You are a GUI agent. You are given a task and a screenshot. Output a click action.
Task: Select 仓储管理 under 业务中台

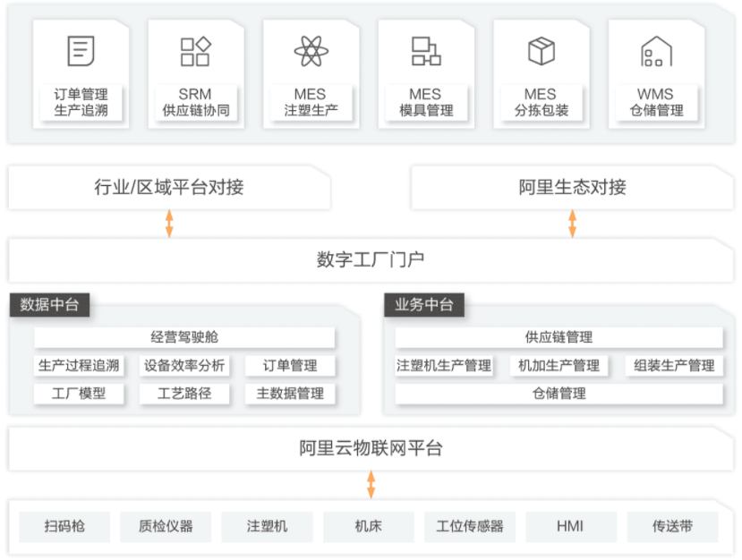pyautogui.click(x=559, y=394)
